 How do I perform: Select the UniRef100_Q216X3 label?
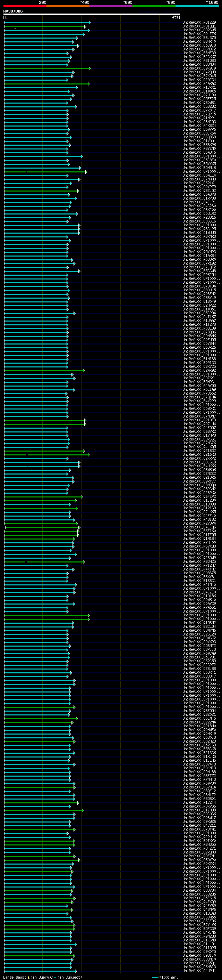coord(199,455)
